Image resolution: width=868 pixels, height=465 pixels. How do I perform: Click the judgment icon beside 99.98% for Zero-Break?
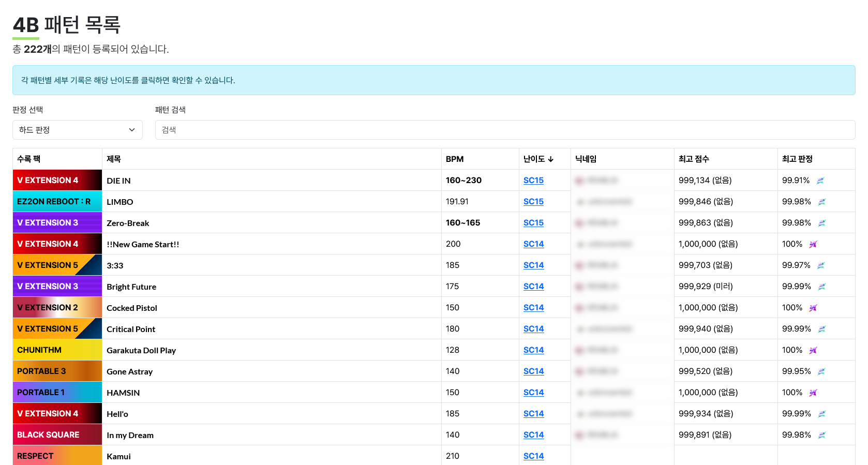(822, 223)
